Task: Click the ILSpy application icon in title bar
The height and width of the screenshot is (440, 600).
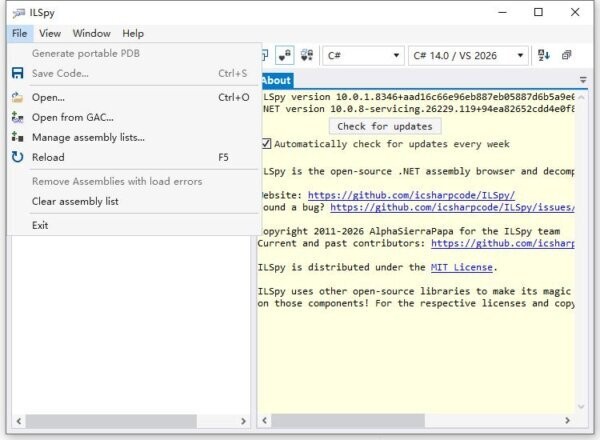Action: coord(18,13)
